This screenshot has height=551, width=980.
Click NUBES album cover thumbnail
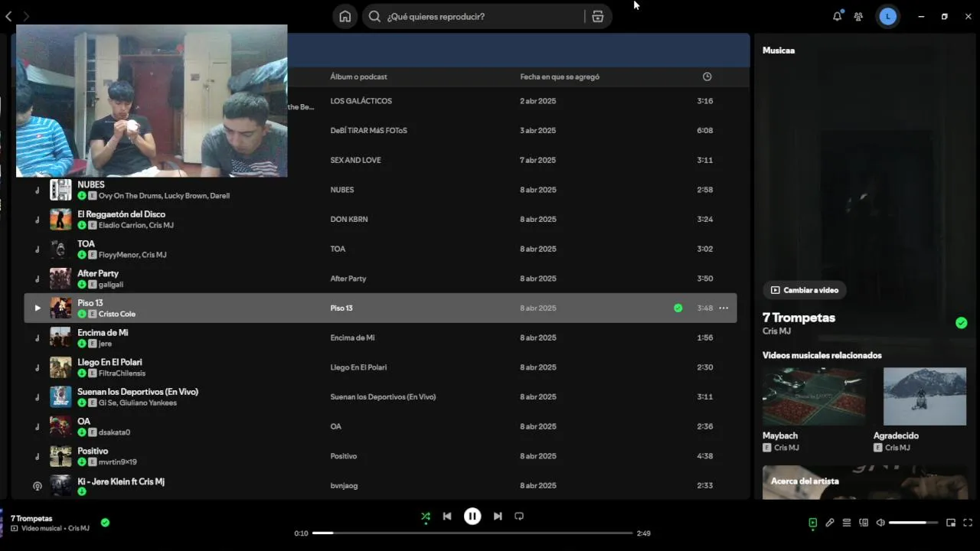point(60,190)
